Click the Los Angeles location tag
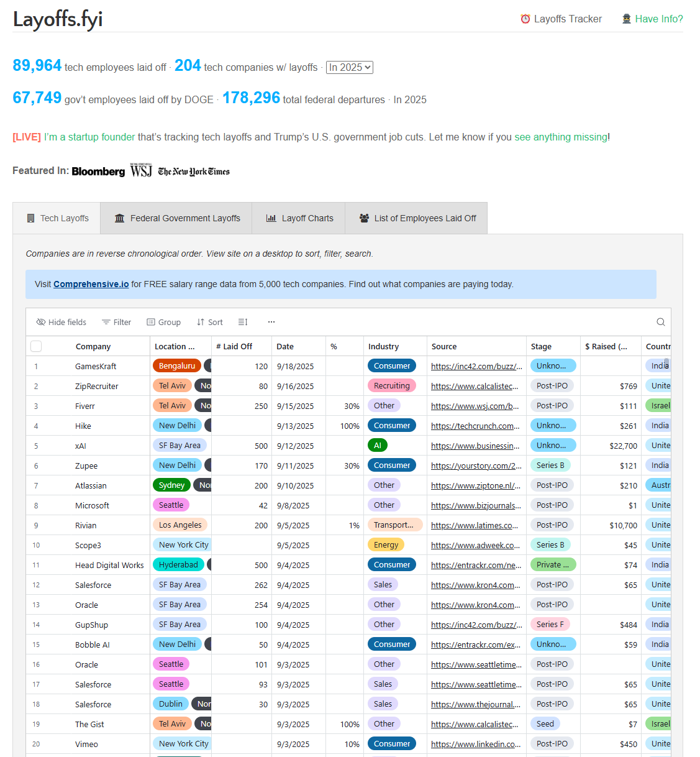Image resolution: width=700 pixels, height=757 pixels. pos(180,525)
